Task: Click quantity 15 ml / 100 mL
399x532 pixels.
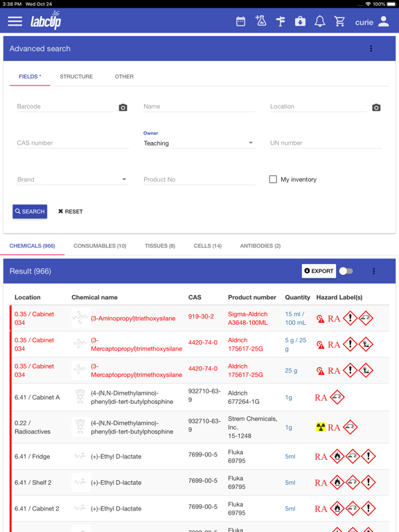Action: click(x=295, y=318)
